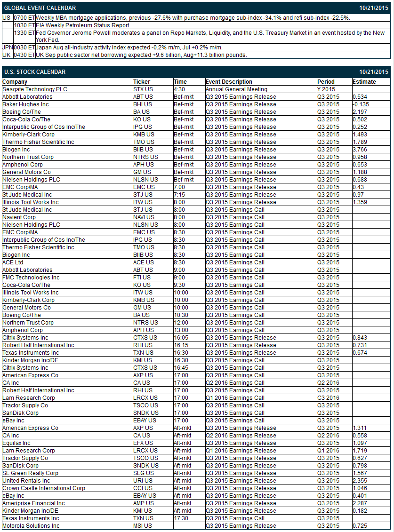
Task: Click the 0.725 estimate value
Action: [360, 525]
